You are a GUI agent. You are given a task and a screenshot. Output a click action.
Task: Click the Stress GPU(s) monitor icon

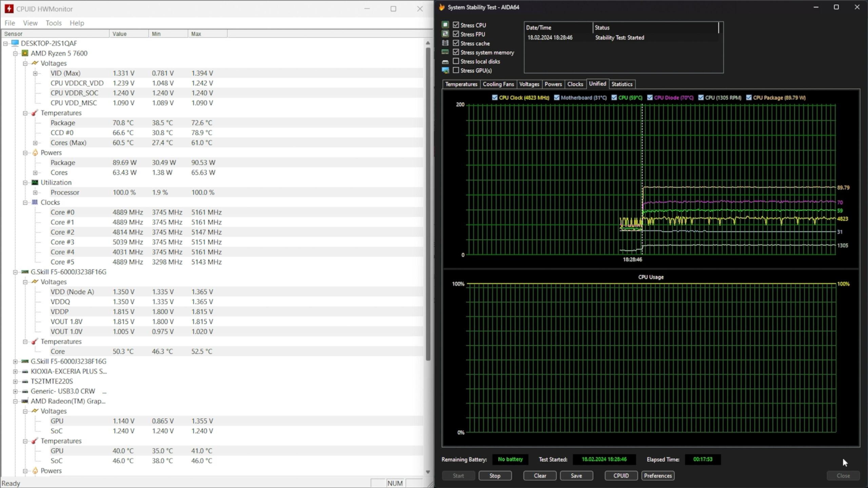point(445,70)
